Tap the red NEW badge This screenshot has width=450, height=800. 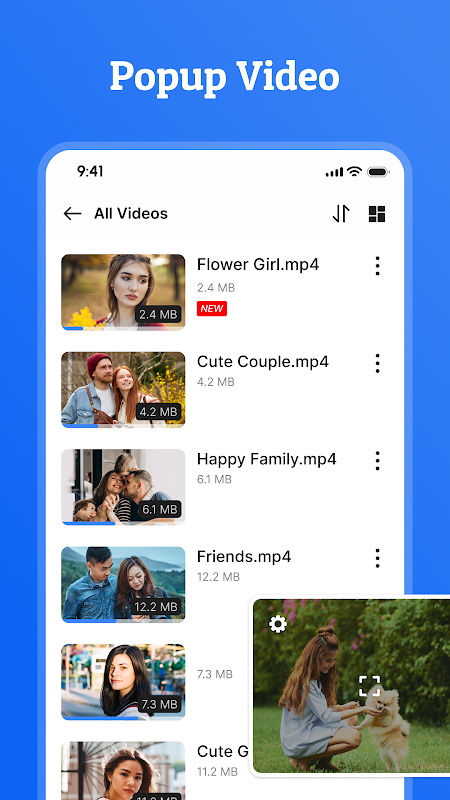212,309
